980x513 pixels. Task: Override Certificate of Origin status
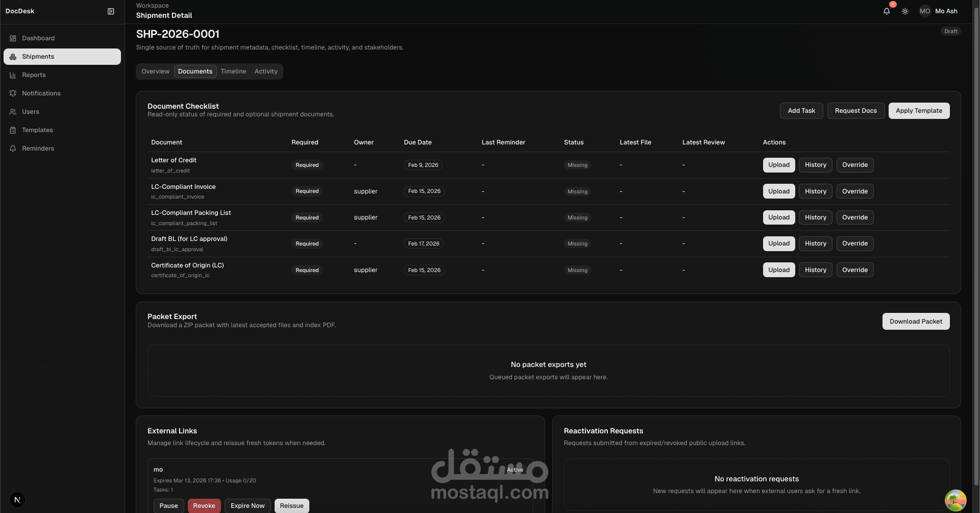tap(855, 270)
